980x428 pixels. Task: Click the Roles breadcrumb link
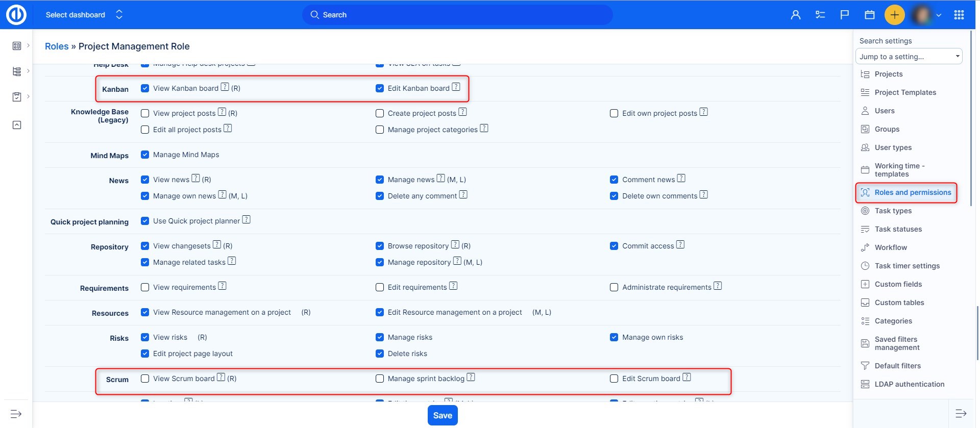pos(57,46)
